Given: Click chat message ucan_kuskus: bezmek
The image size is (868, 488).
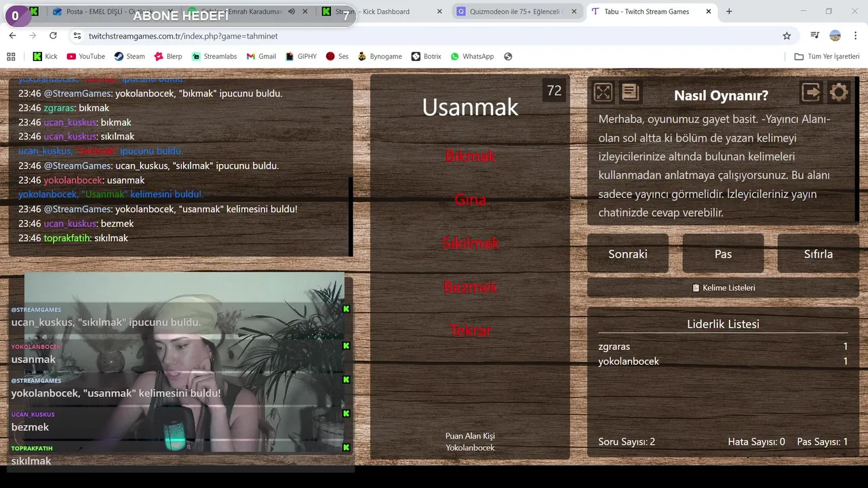Looking at the screenshot, I should pos(76,224).
